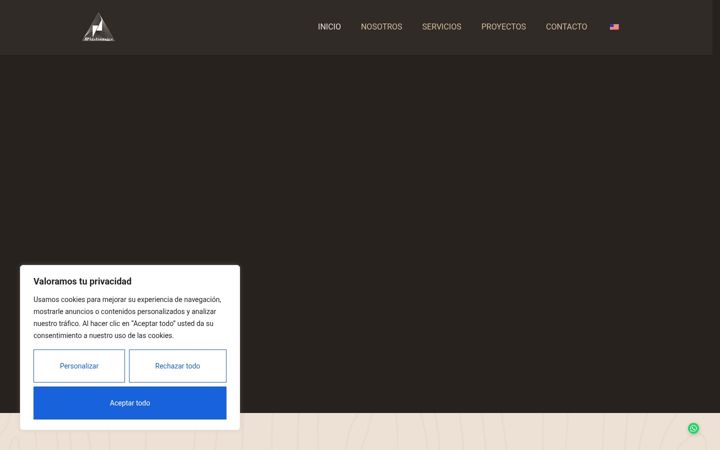Accept all cookies with Aceptar todo

point(130,403)
